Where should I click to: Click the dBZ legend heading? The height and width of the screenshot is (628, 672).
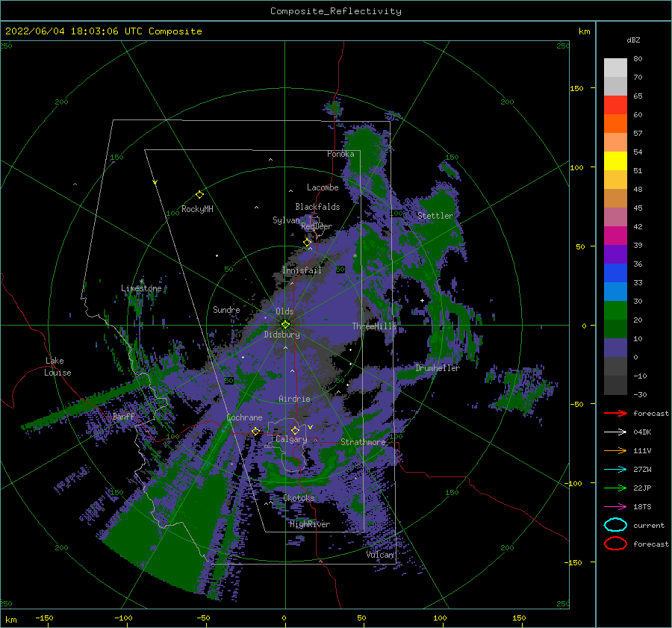click(633, 40)
